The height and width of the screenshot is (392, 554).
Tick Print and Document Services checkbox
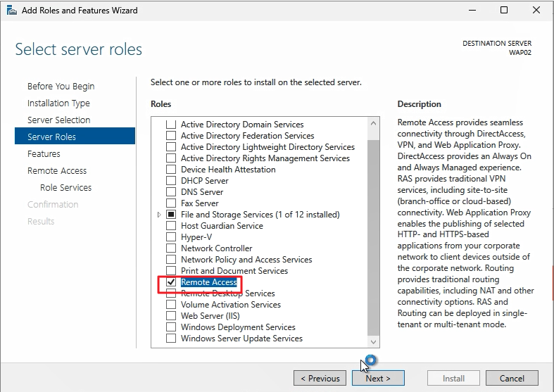[171, 271]
